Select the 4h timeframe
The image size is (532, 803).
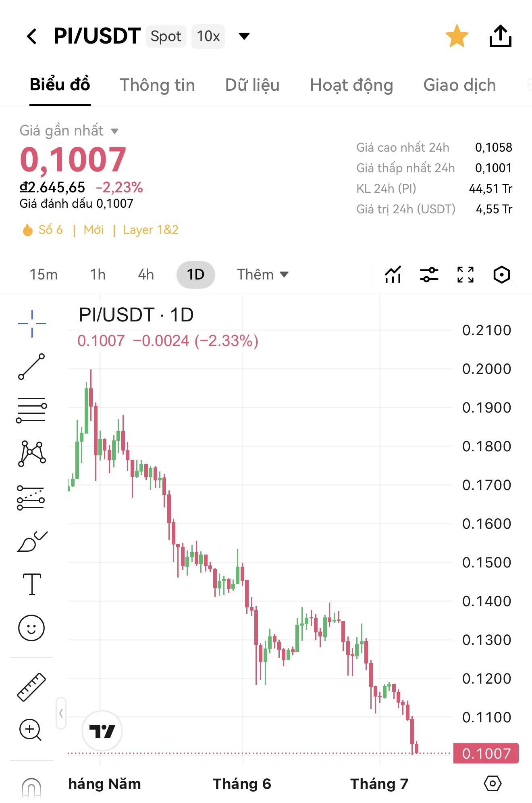coord(146,275)
